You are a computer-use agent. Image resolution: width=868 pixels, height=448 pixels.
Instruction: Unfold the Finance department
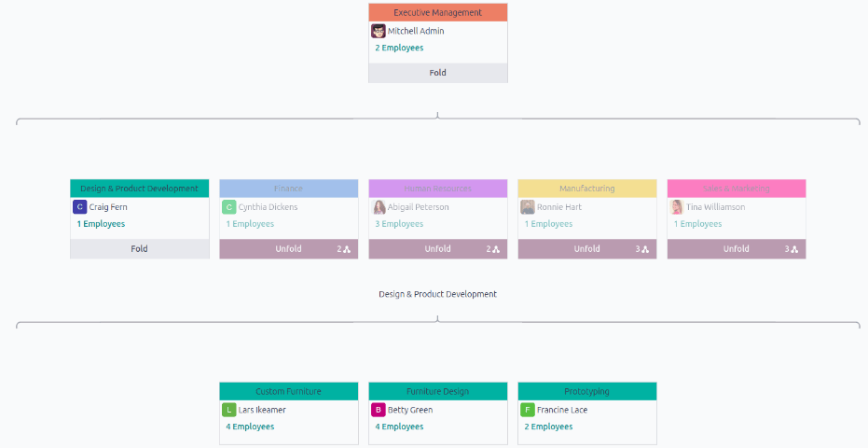288,249
